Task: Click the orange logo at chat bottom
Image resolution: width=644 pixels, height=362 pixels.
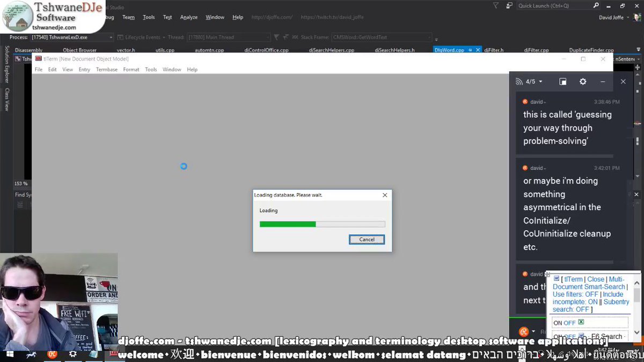Action: click(524, 332)
